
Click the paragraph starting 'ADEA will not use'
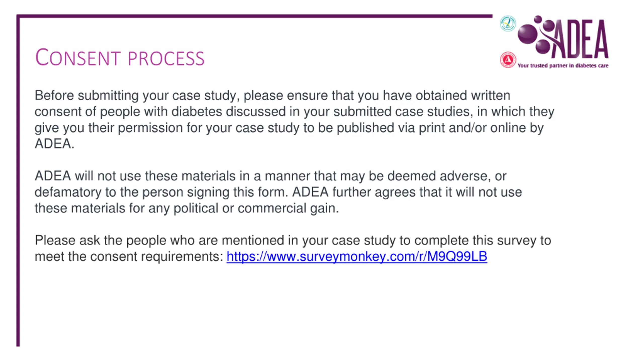(x=278, y=192)
